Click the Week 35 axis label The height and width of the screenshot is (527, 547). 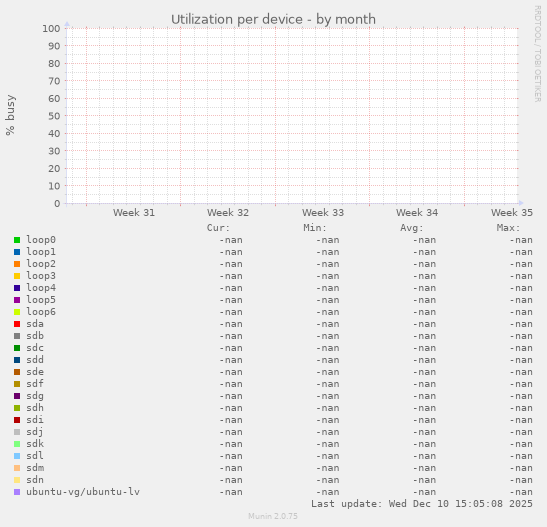click(512, 212)
